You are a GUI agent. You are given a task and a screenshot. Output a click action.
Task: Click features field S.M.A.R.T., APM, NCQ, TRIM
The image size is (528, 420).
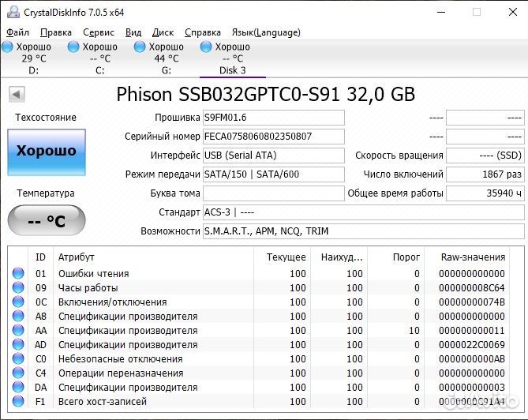pyautogui.click(x=364, y=231)
